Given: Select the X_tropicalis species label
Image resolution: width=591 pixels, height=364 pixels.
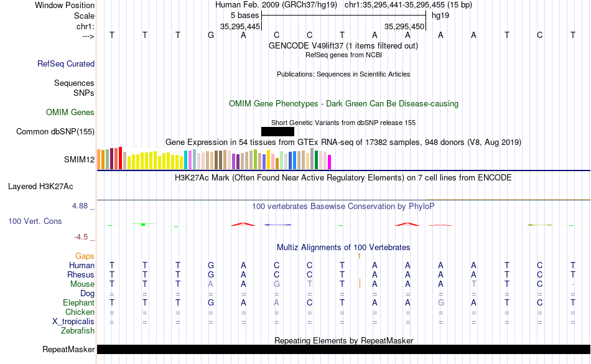Looking at the screenshot, I should point(73,322).
